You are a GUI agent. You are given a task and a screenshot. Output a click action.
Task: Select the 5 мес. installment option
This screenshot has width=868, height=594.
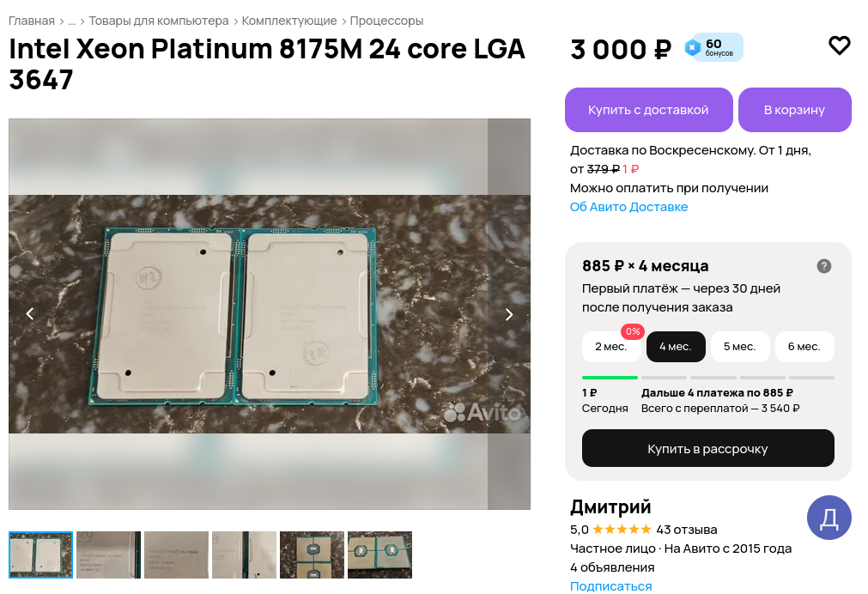tap(739, 347)
